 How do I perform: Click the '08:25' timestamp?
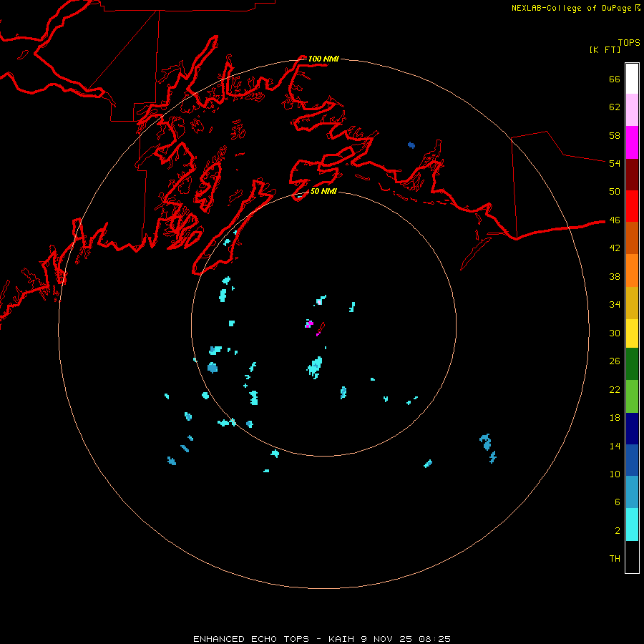coord(434,639)
